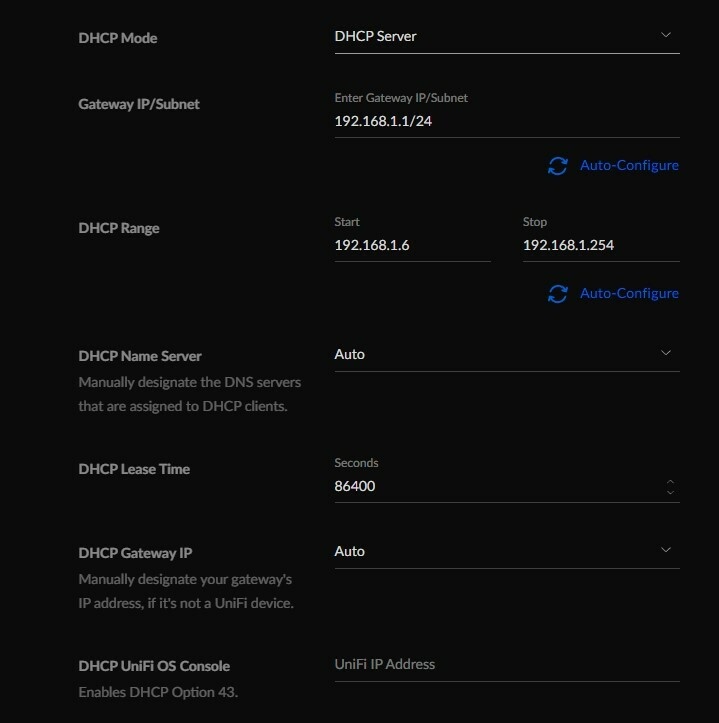719x723 pixels.
Task: Click Auto-Configure link under DHCP Range
Action: click(629, 294)
